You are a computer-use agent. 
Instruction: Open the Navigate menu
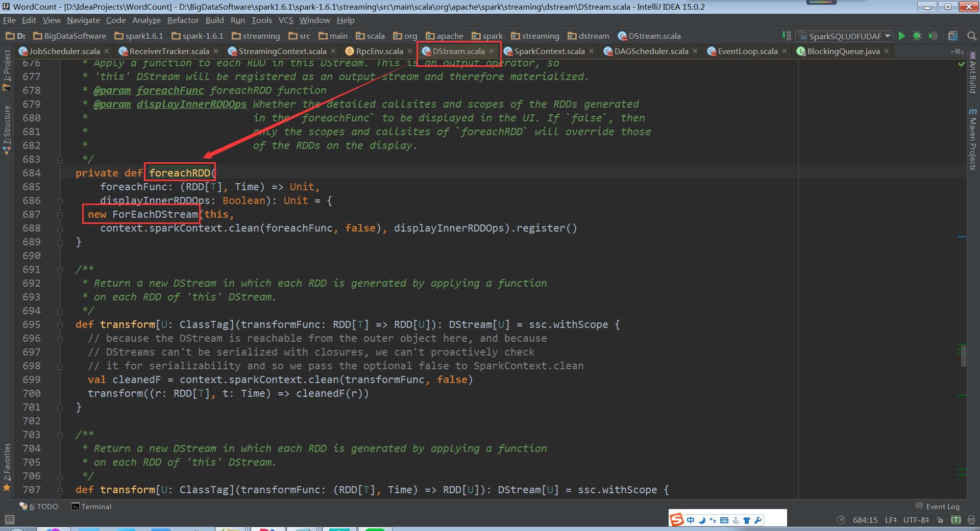click(83, 20)
